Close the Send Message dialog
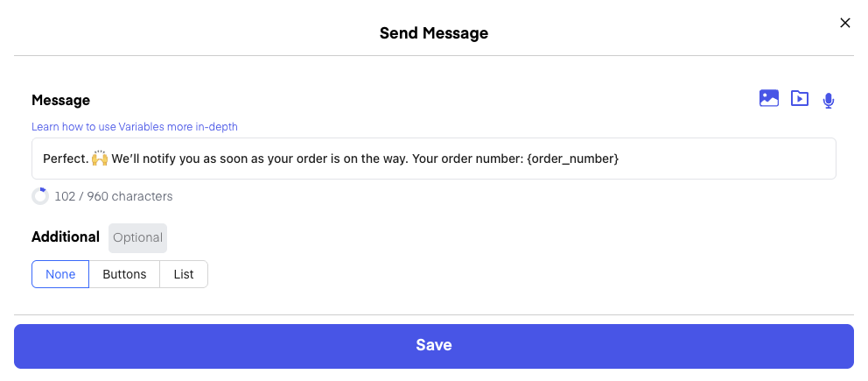Screen dimensions: 868x381 845,23
